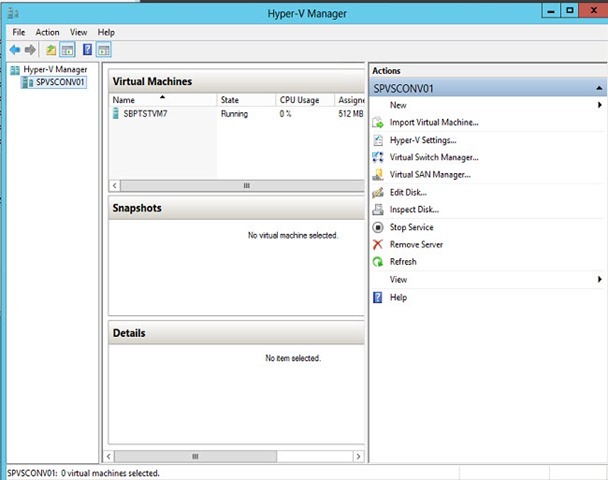Viewport: 608px width, 480px height.
Task: Minimize the Hyper-V Manager window
Action: tap(551, 10)
